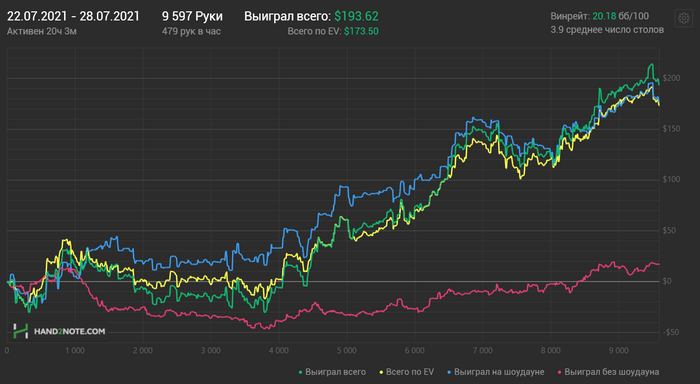Open the graph settings gear icon
This screenshot has width=700, height=384.
click(x=683, y=19)
